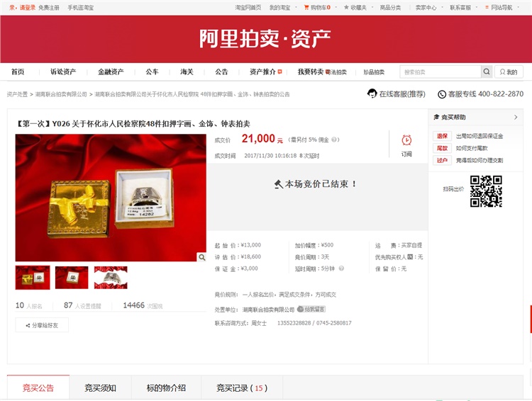Click the 阿里拍卖·资产 banner logo
532x401 pixels.
click(x=265, y=38)
